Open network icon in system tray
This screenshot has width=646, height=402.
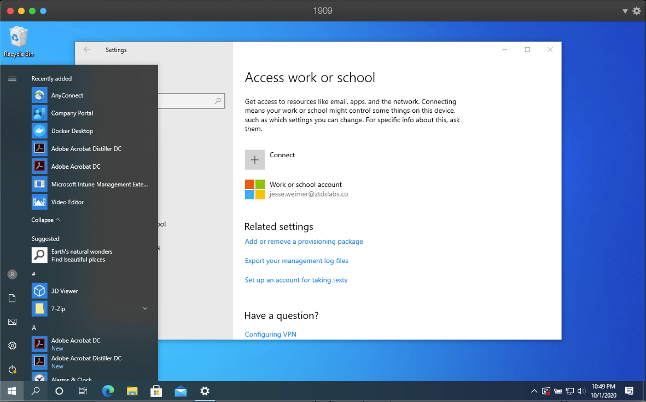570,391
